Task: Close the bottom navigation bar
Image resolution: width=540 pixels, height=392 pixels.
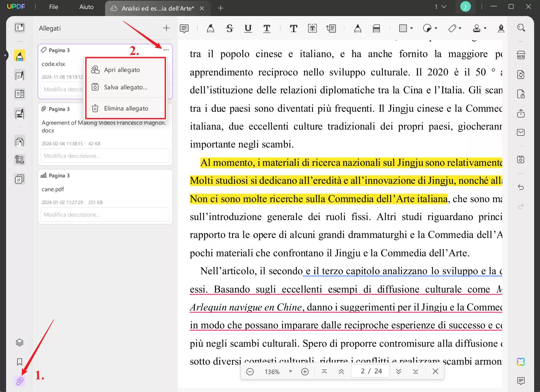Action: coord(436,371)
